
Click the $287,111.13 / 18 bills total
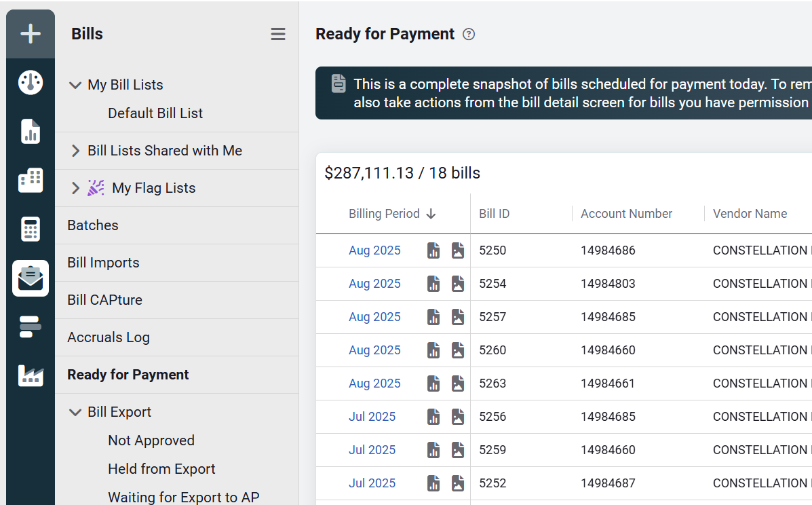pos(402,173)
